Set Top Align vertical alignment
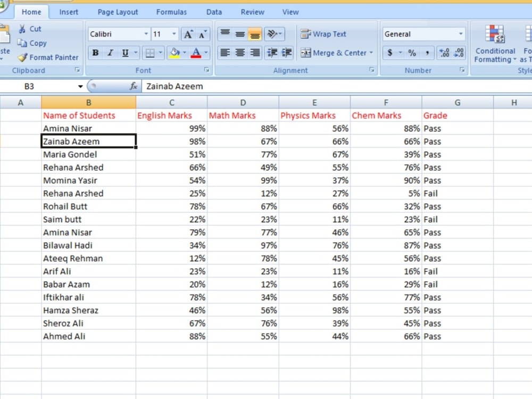This screenshot has width=532, height=399. coord(225,34)
